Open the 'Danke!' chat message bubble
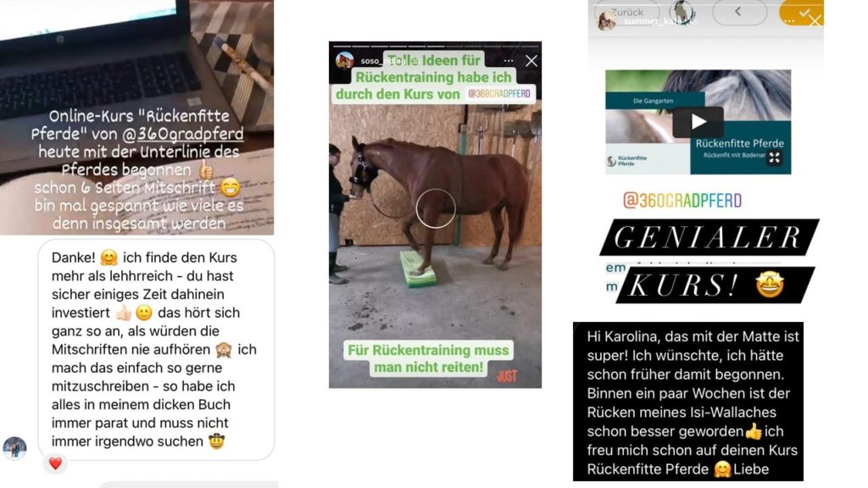The image size is (868, 488). point(156,350)
